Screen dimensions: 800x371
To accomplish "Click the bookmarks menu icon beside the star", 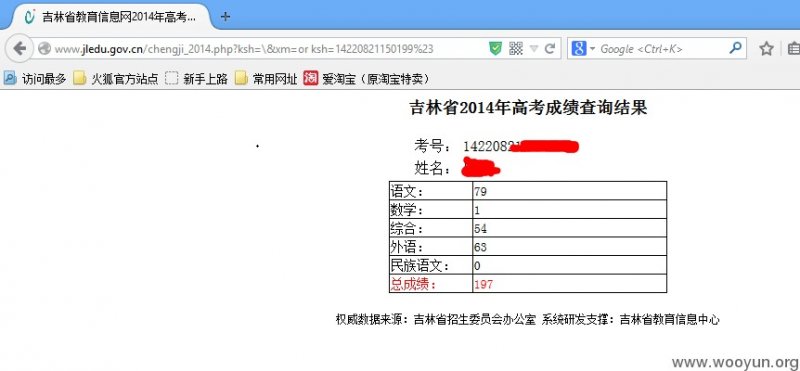I will pyautogui.click(x=793, y=48).
